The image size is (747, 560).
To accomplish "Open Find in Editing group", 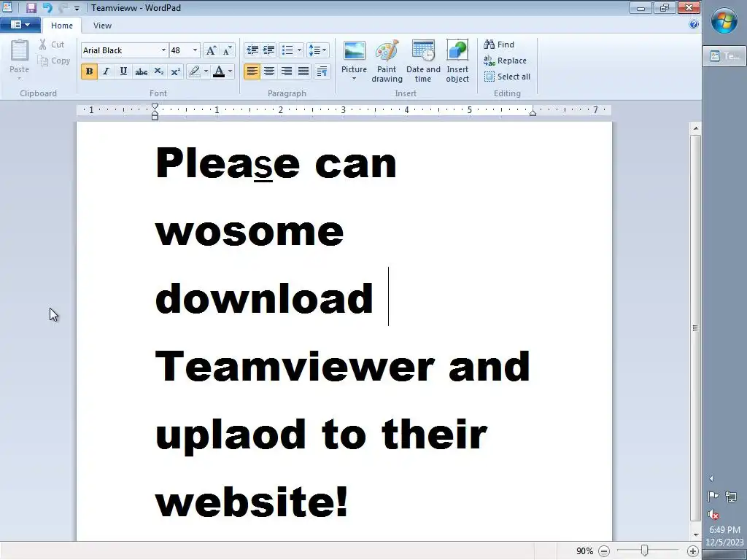I will coord(499,44).
